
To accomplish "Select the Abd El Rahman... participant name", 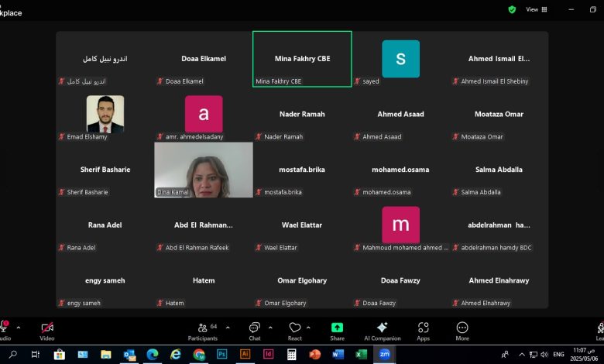I will click(204, 225).
